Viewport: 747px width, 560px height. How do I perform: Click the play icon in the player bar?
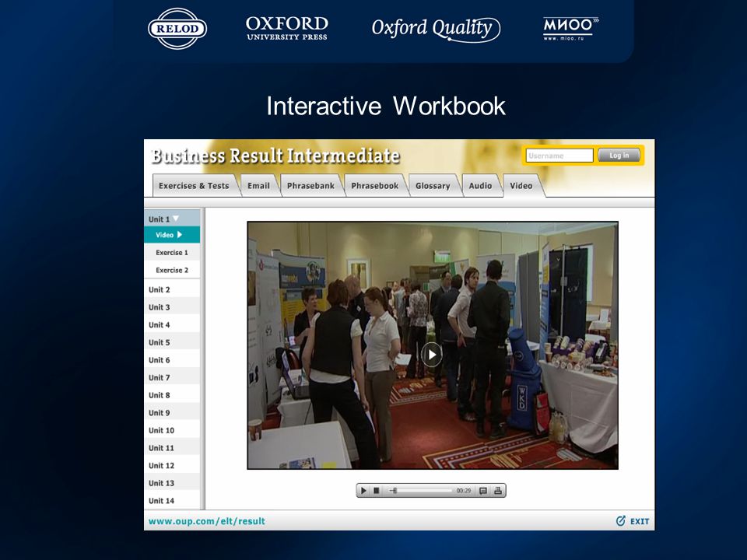pos(363,491)
